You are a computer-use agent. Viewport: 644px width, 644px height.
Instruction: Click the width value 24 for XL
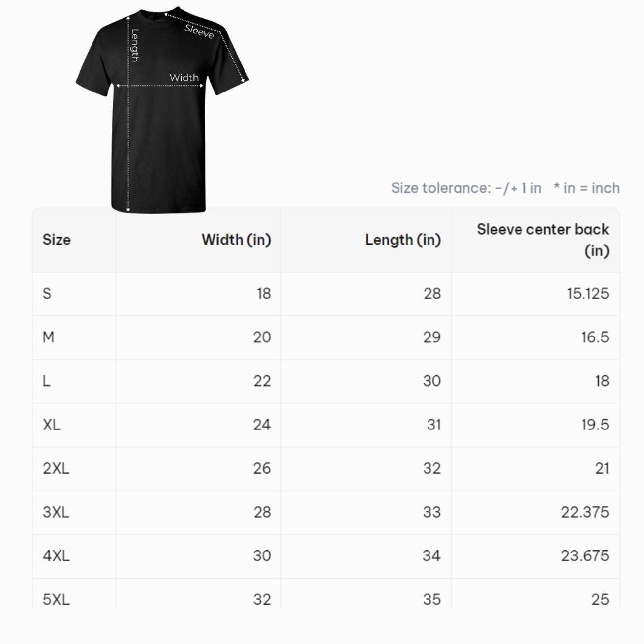point(262,425)
